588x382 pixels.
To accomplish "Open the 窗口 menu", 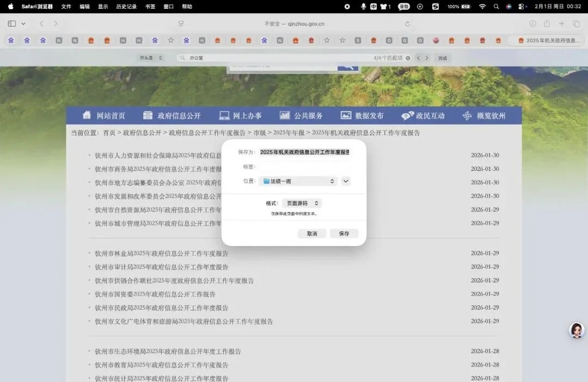I will (169, 7).
